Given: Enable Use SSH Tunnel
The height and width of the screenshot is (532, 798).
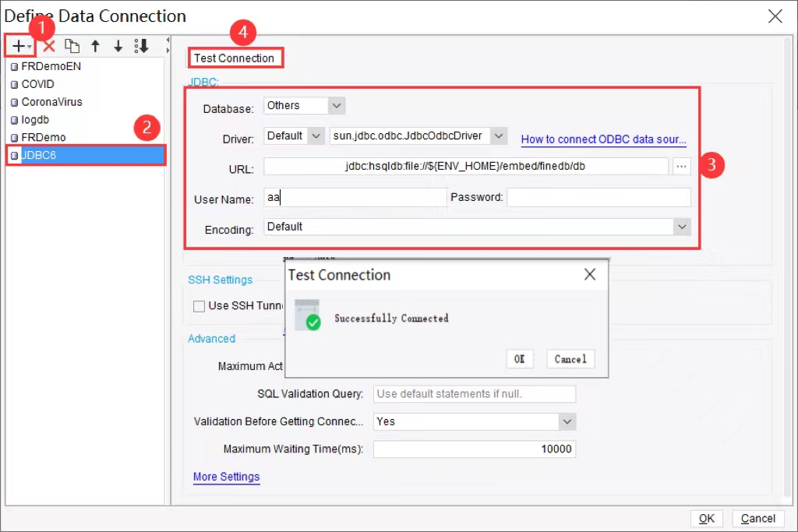Looking at the screenshot, I should pyautogui.click(x=199, y=305).
